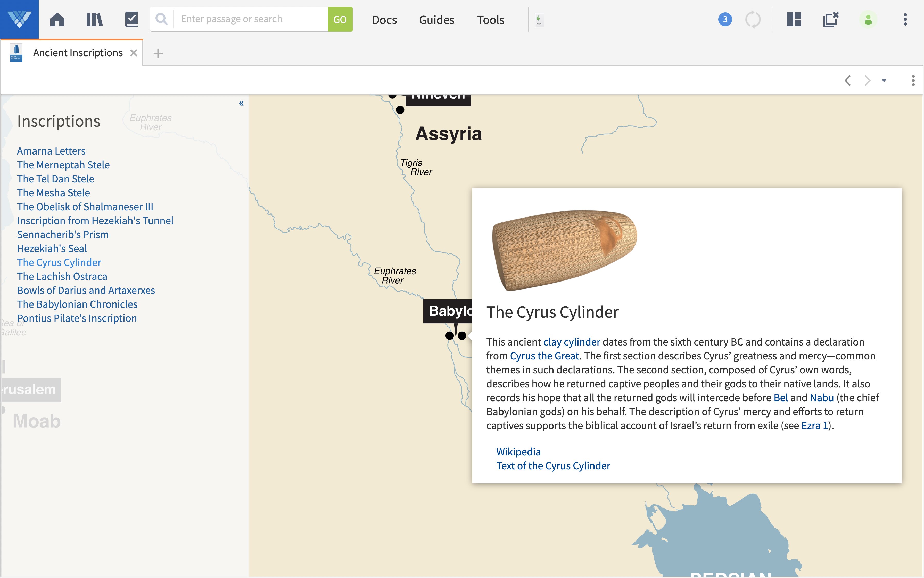Click the sync refresh icon
Screen dimensions: 924x578
[753, 20]
